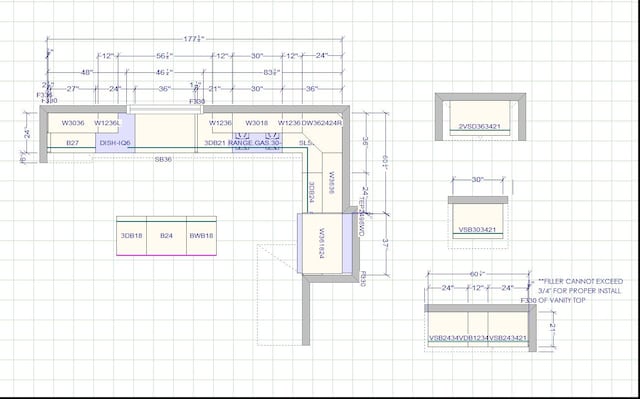Click the 177½" overall wall dimension
The width and height of the screenshot is (640, 399).
194,39
